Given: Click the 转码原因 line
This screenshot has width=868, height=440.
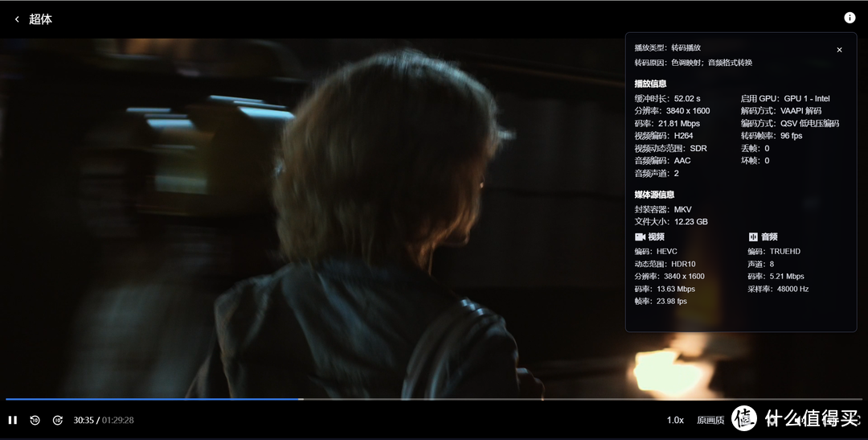Looking at the screenshot, I should [693, 63].
